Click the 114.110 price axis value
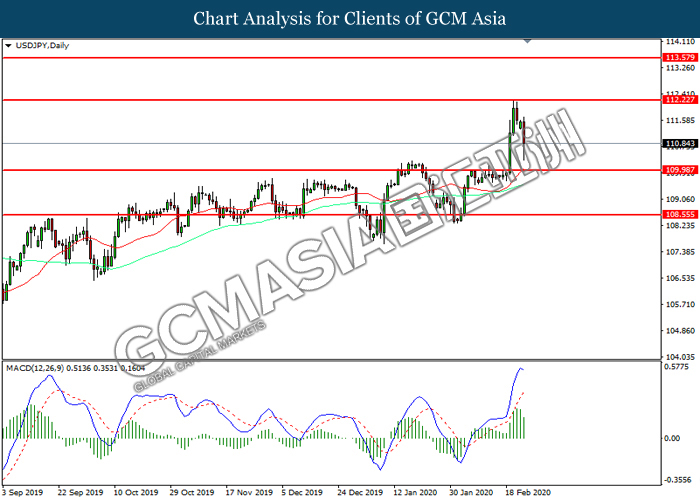 (x=680, y=42)
